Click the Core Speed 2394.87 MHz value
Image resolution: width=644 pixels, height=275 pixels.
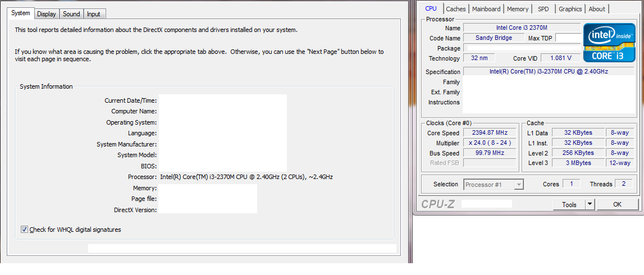click(x=490, y=132)
